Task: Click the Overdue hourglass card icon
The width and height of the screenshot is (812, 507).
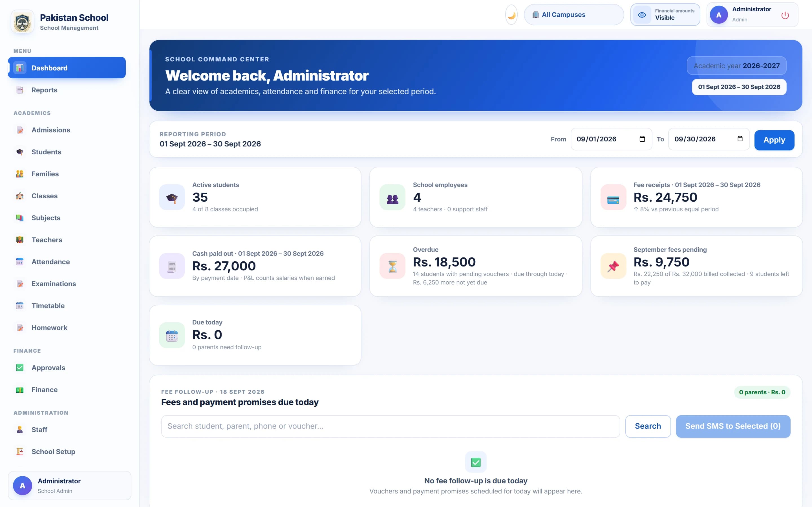Action: pyautogui.click(x=392, y=266)
